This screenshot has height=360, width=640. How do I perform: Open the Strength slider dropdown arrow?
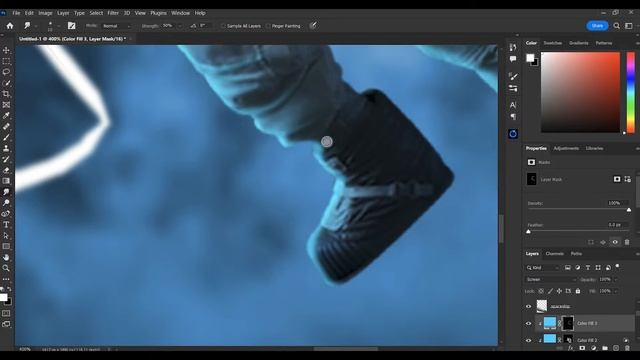(x=180, y=26)
